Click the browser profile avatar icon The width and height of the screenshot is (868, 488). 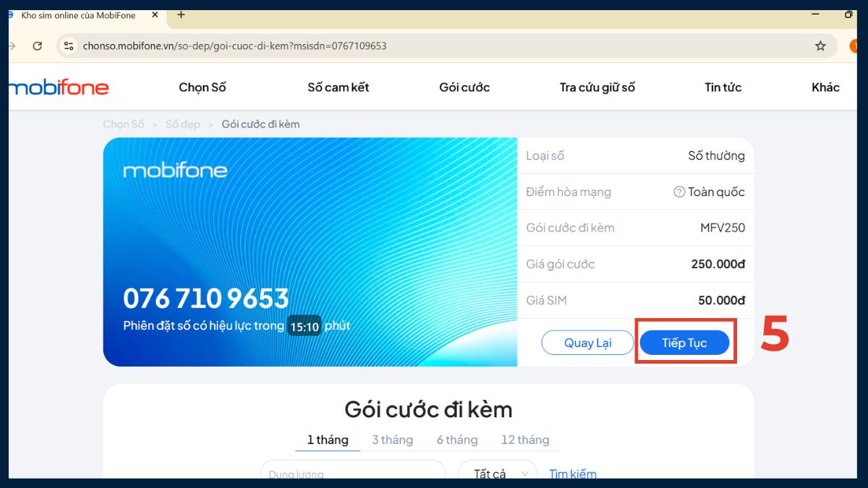coord(856,45)
